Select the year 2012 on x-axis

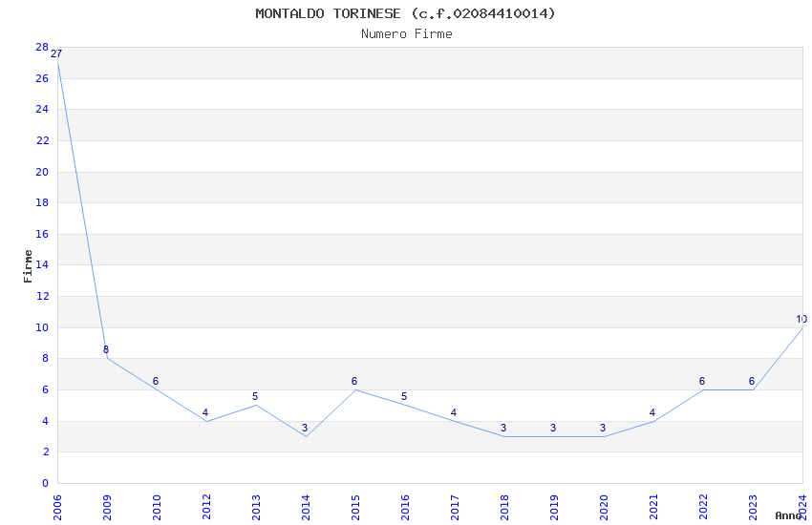click(x=206, y=508)
